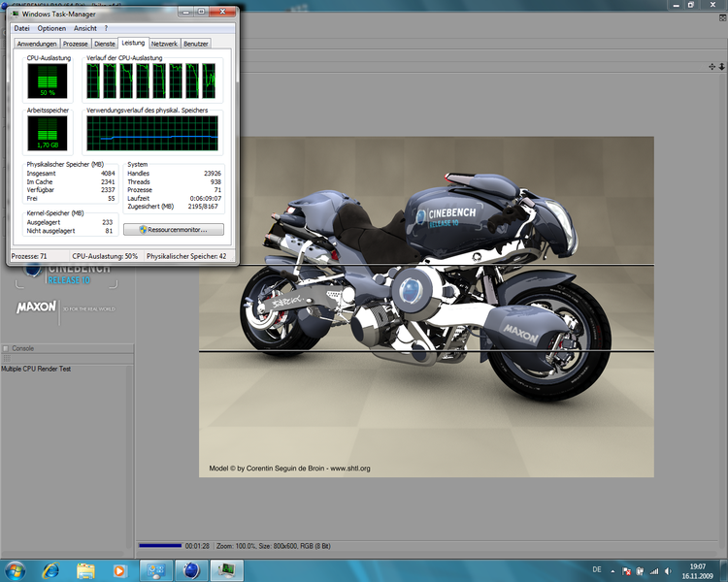Click the viewport move arrows icon
The image size is (728, 582).
point(711,66)
